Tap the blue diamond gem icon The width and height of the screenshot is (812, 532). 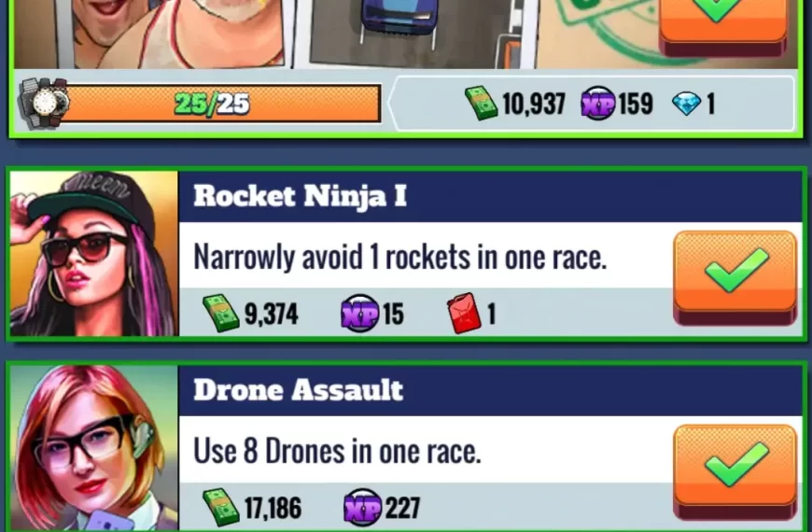pos(686,104)
